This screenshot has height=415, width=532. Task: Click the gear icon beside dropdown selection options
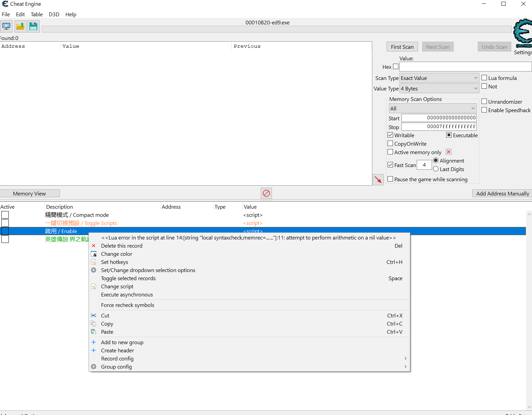tap(94, 270)
